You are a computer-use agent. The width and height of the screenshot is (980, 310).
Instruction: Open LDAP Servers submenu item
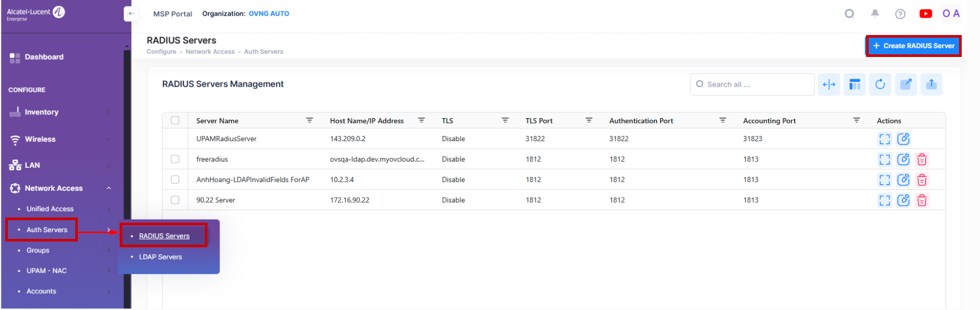[160, 257]
